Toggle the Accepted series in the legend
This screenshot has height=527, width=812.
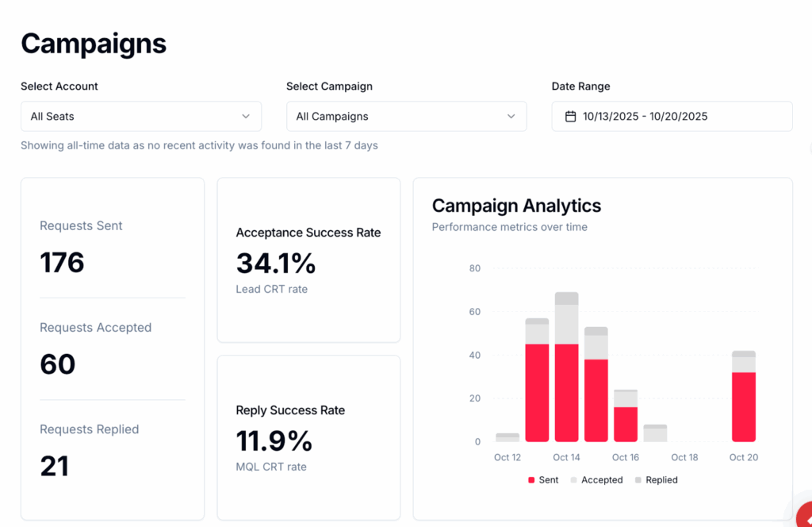coord(597,480)
